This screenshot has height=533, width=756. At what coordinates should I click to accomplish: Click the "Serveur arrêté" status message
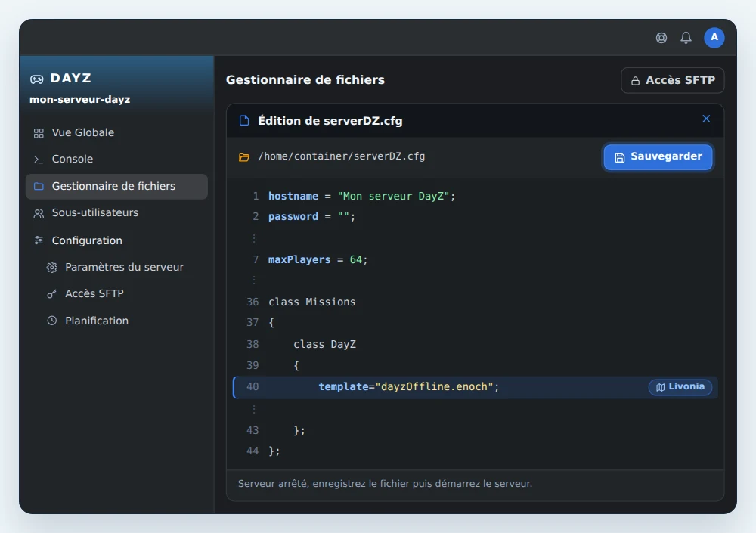point(386,484)
